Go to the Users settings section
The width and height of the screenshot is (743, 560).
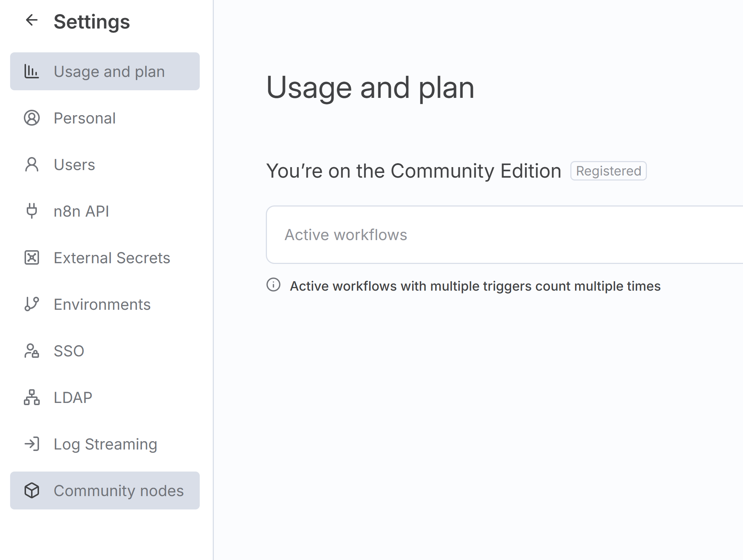click(74, 165)
